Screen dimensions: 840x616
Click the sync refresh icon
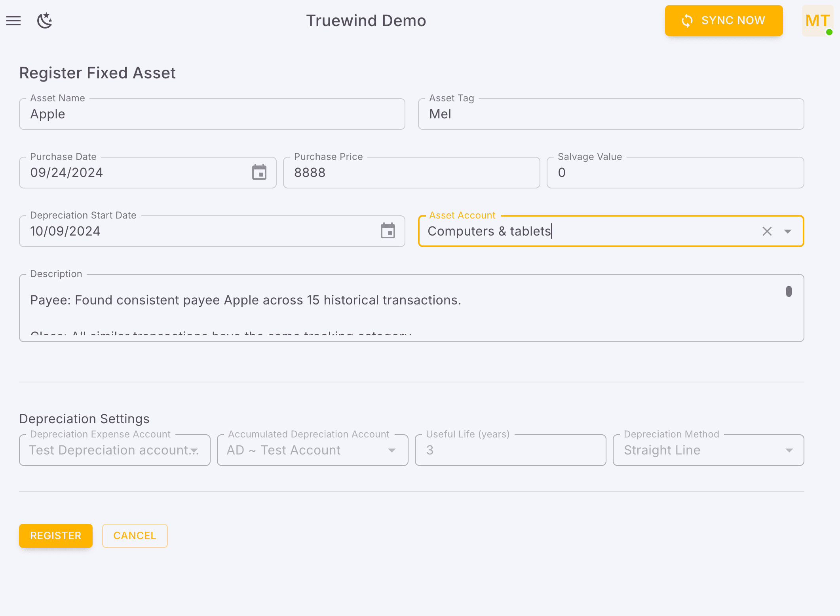pyautogui.click(x=687, y=20)
